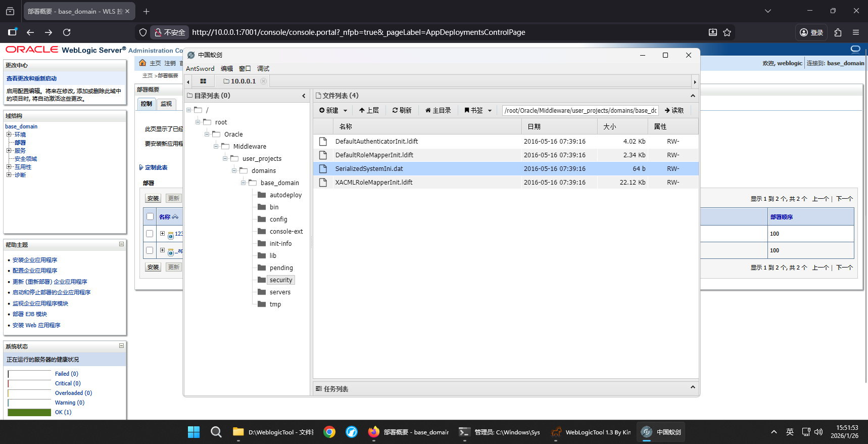
Task: Click the 读取 read path button
Action: coord(674,110)
